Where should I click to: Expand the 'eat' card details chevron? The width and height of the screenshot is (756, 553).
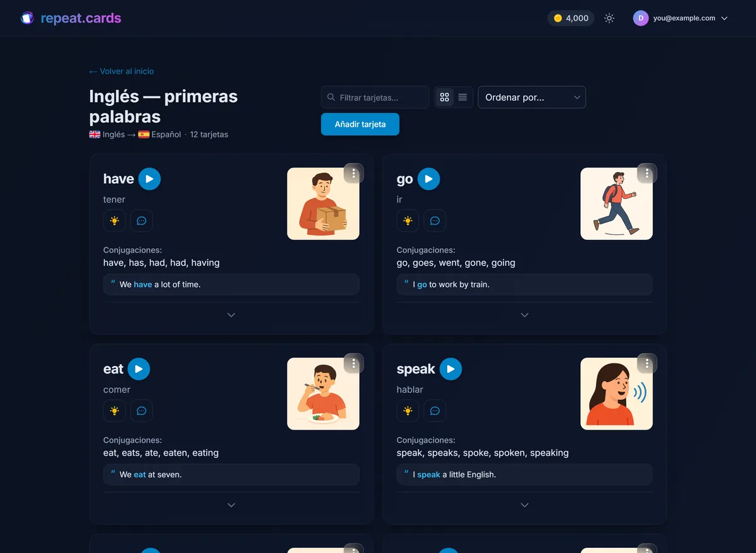(x=231, y=505)
